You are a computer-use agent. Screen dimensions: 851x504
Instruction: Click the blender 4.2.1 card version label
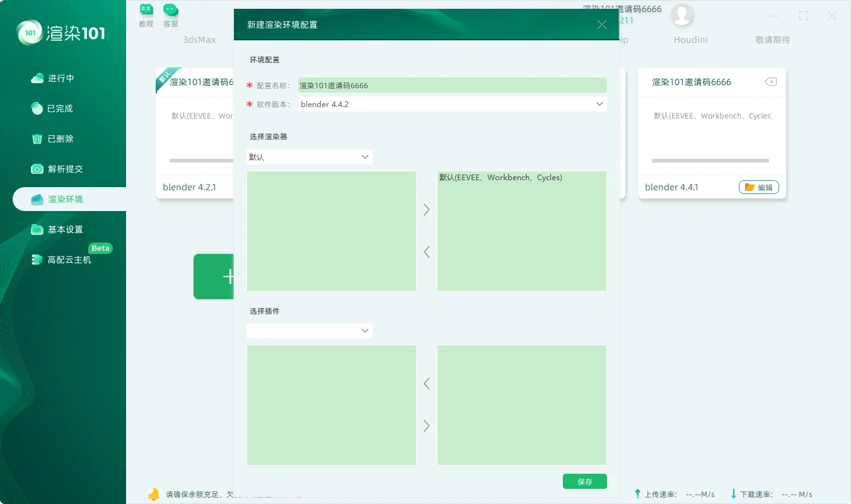(x=189, y=187)
